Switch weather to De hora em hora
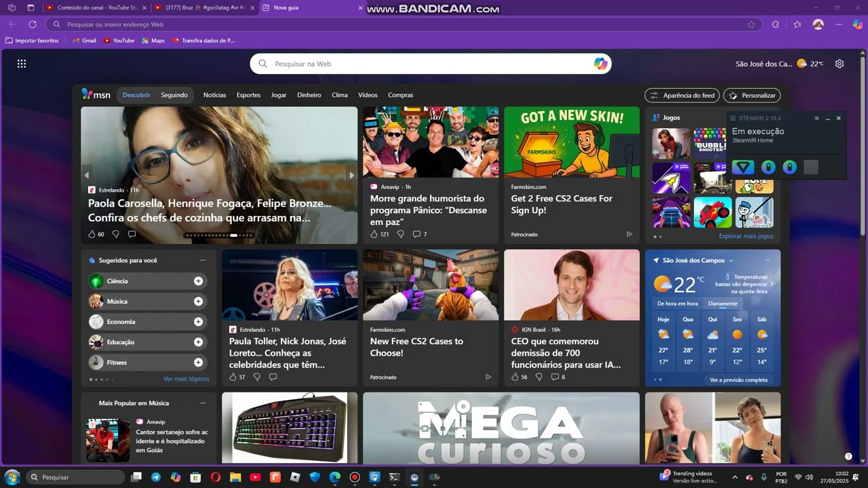The height and width of the screenshot is (488, 868). point(677,304)
